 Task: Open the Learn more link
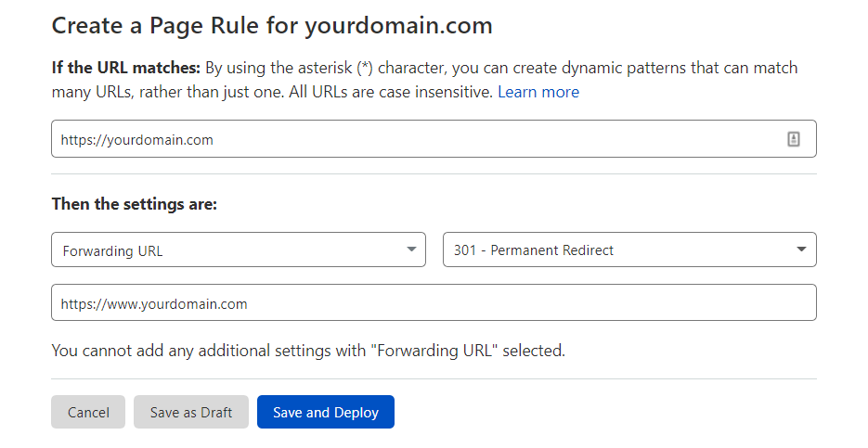[x=538, y=92]
